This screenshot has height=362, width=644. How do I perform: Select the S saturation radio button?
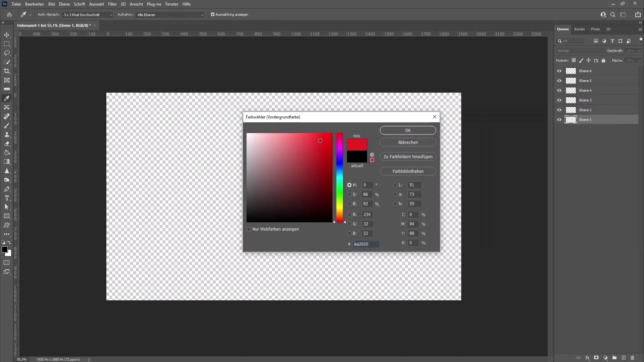349,194
